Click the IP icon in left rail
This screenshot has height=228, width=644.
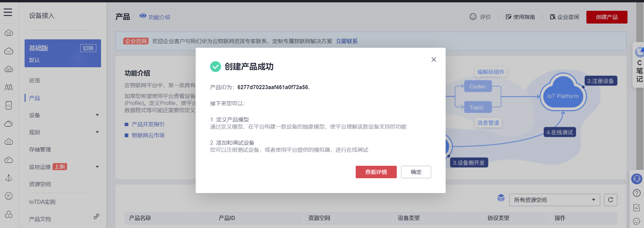[x=9, y=196]
